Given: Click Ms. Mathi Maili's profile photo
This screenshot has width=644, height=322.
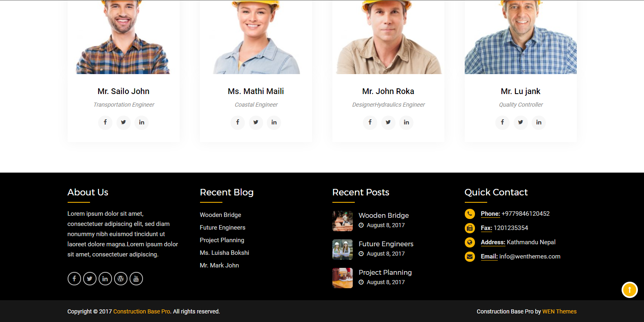Looking at the screenshot, I should (x=256, y=37).
